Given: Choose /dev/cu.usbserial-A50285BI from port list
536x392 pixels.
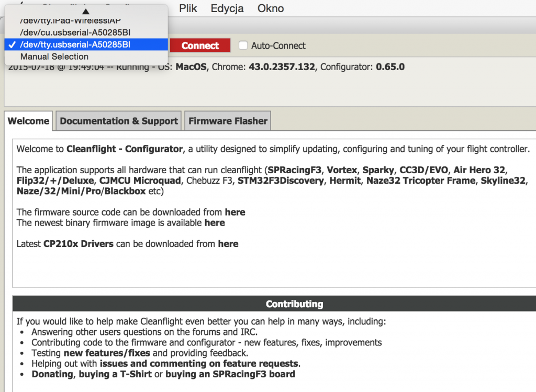Looking at the screenshot, I should click(75, 32).
